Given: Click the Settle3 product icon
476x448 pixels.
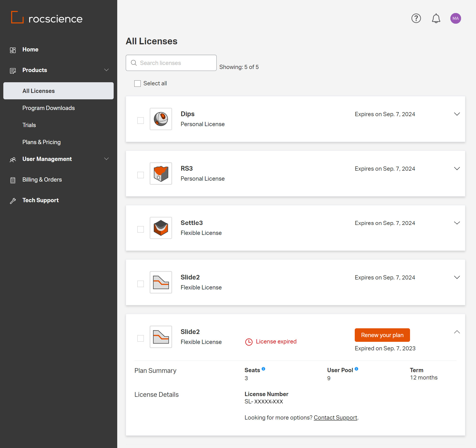Looking at the screenshot, I should [x=161, y=228].
